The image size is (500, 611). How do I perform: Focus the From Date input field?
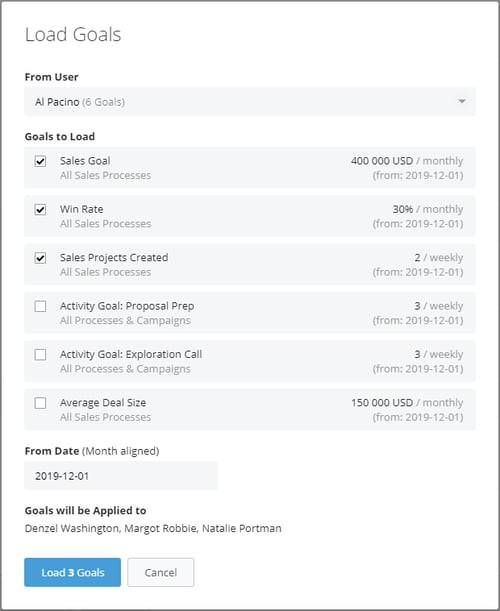[121, 475]
